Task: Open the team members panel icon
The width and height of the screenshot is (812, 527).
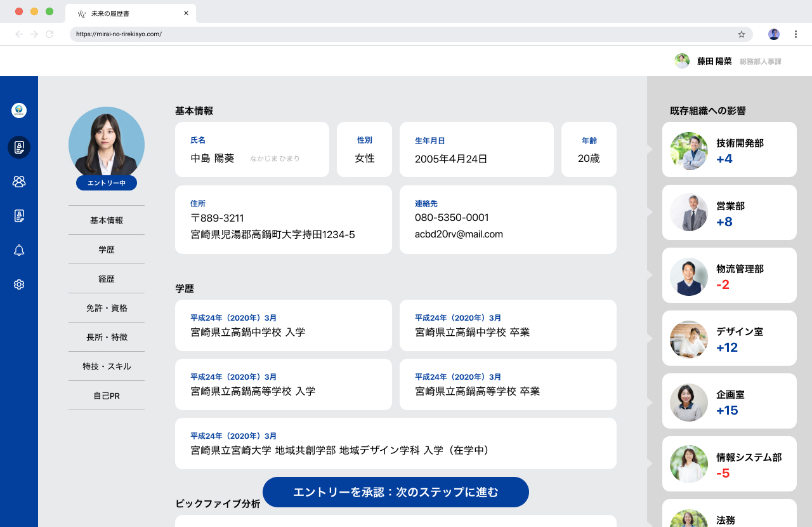Action: click(19, 181)
